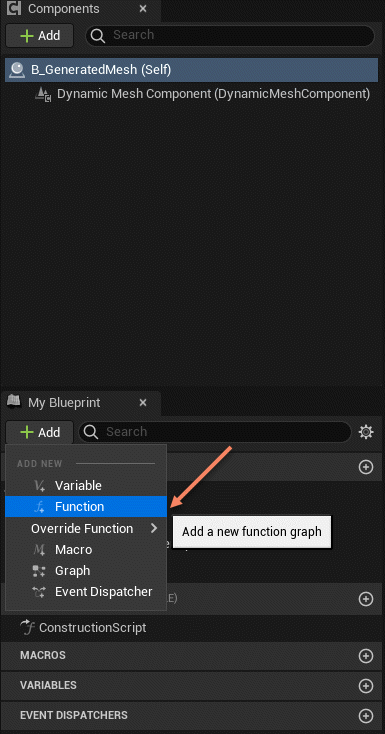Open Override Function submenu

[86, 528]
